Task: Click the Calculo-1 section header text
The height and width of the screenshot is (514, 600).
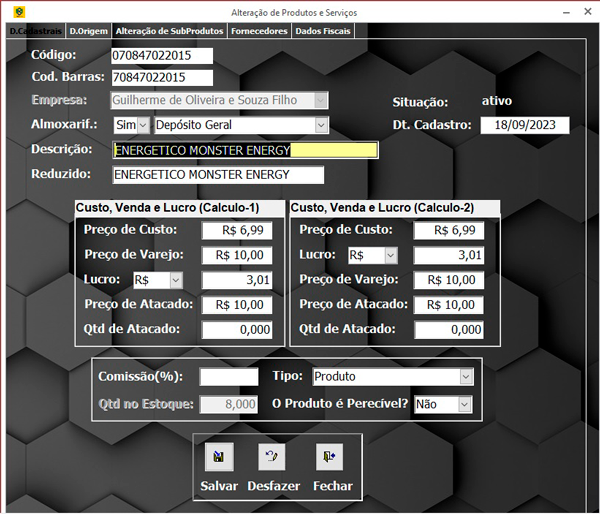Action: click(x=167, y=208)
